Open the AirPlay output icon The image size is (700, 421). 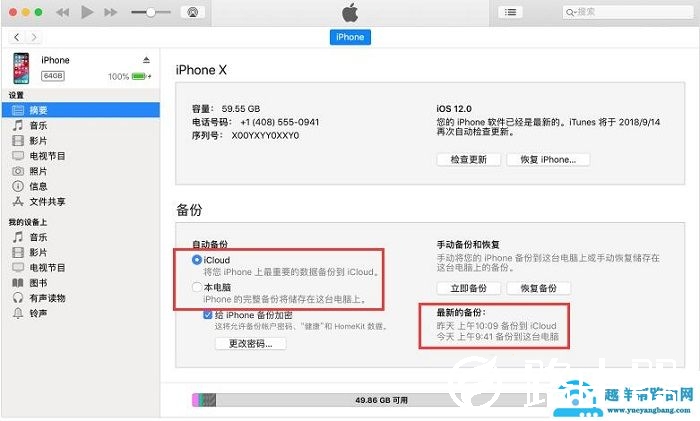[x=193, y=12]
